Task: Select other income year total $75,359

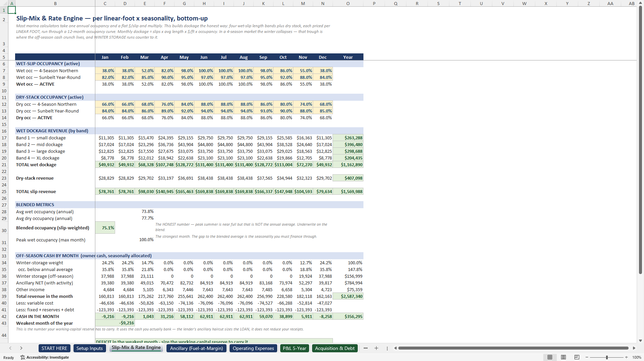Action: [x=348, y=289]
